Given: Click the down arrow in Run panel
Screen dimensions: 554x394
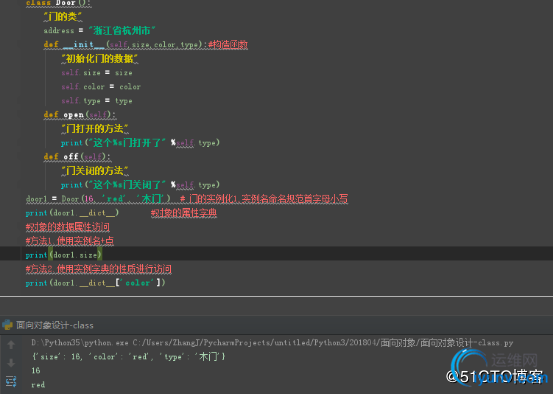Looking at the screenshot, I should (x=11, y=363).
